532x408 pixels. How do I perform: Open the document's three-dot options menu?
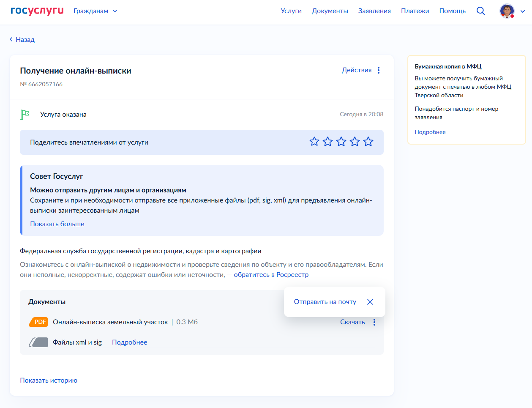pyautogui.click(x=374, y=322)
